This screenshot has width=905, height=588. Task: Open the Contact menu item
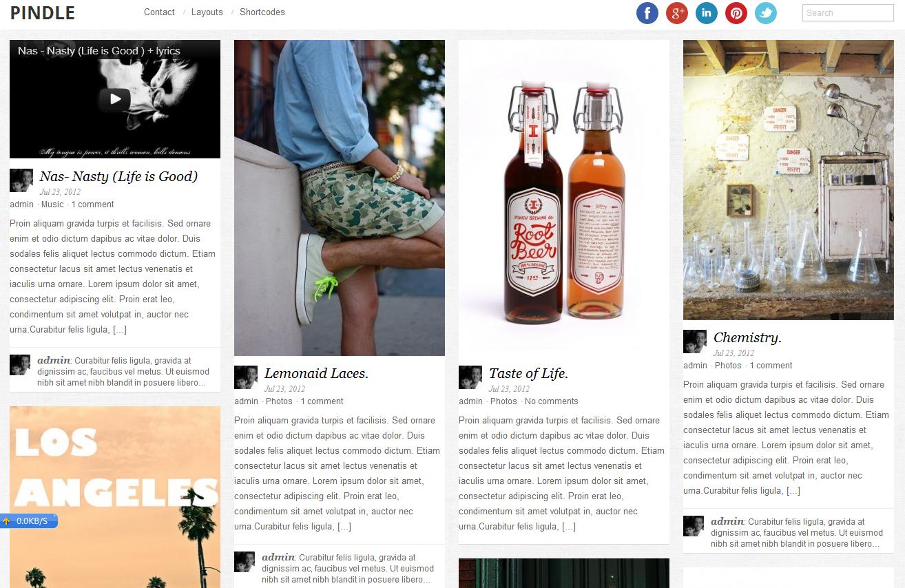159,12
